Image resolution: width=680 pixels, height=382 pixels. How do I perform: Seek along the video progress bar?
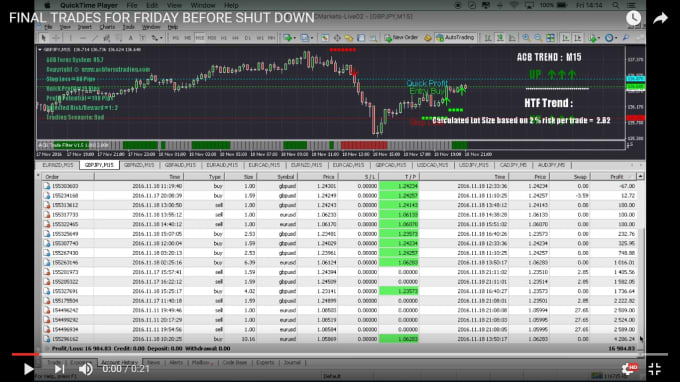click(x=340, y=354)
